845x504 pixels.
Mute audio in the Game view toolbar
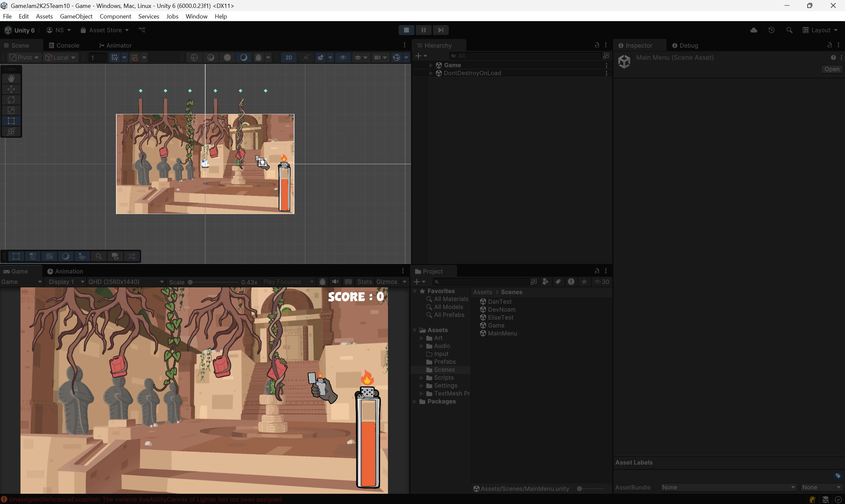[x=335, y=281]
